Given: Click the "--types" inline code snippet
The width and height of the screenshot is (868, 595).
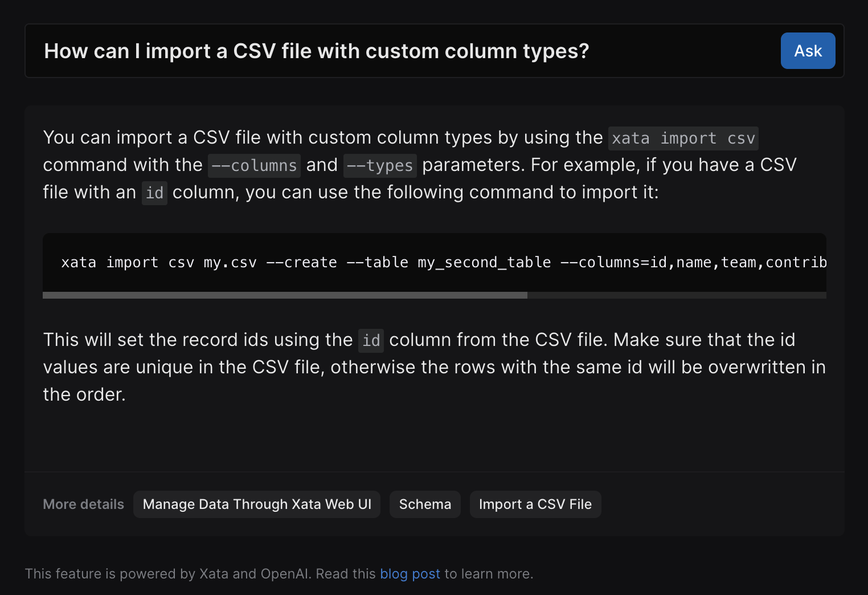Looking at the screenshot, I should coord(380,166).
